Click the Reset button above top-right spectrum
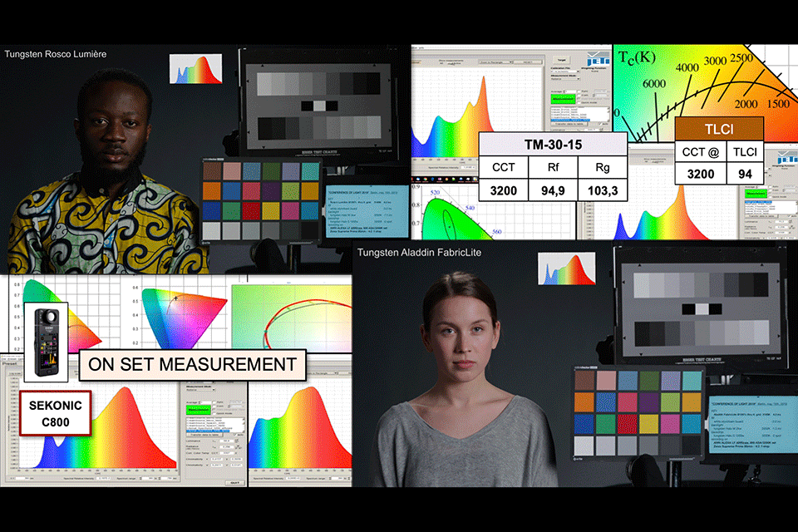Image resolution: width=798 pixels, height=532 pixels. pyautogui.click(x=529, y=62)
